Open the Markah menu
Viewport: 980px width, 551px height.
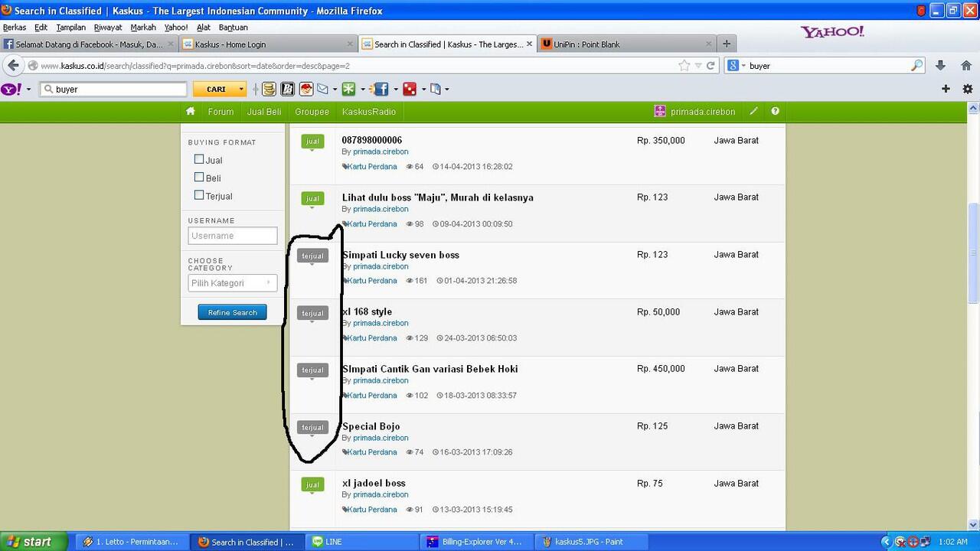(x=143, y=28)
